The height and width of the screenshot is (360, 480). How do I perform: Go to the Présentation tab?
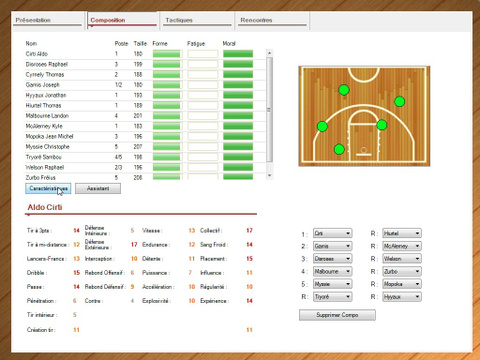point(48,21)
